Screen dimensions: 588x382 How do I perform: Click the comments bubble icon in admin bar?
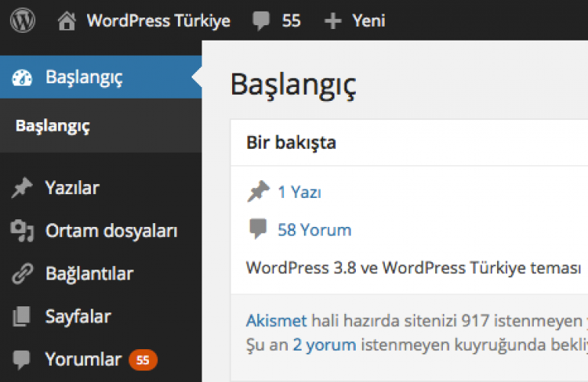click(261, 21)
